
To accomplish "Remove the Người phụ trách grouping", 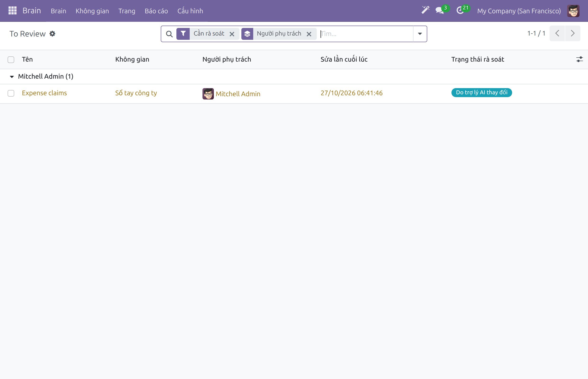I will click(309, 34).
